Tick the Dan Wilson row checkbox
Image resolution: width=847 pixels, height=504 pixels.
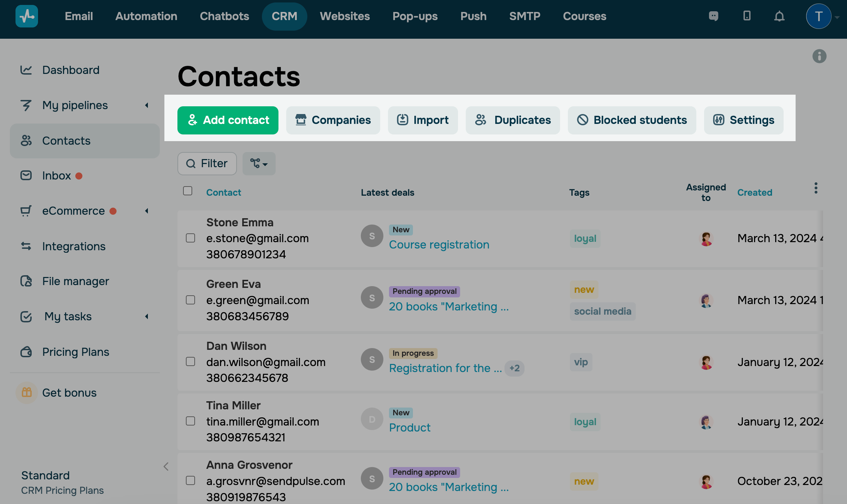(x=190, y=362)
